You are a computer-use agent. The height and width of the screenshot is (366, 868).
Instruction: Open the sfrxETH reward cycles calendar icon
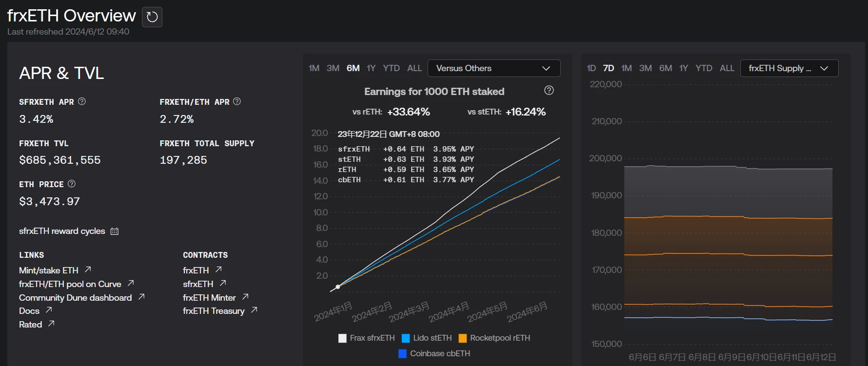(115, 231)
